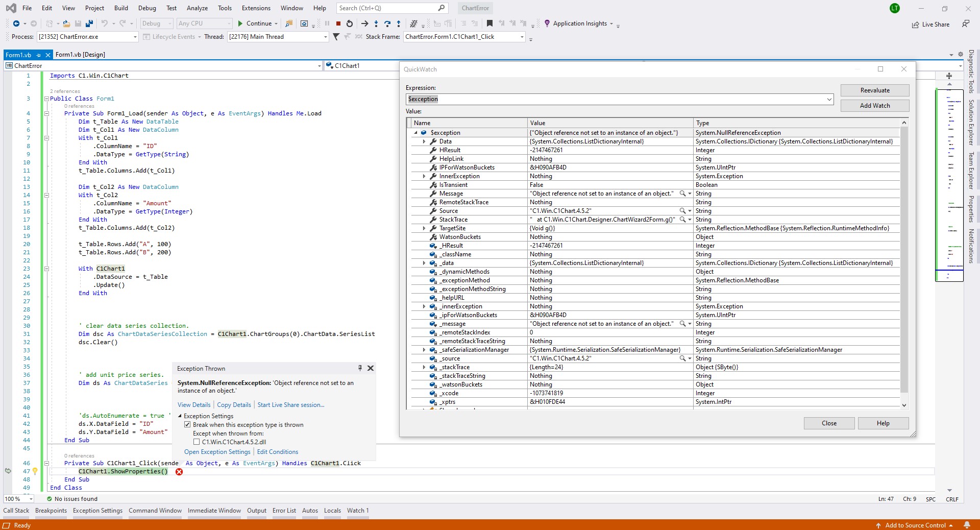Click the Reevaluate button
This screenshot has width=980, height=530.
point(875,90)
